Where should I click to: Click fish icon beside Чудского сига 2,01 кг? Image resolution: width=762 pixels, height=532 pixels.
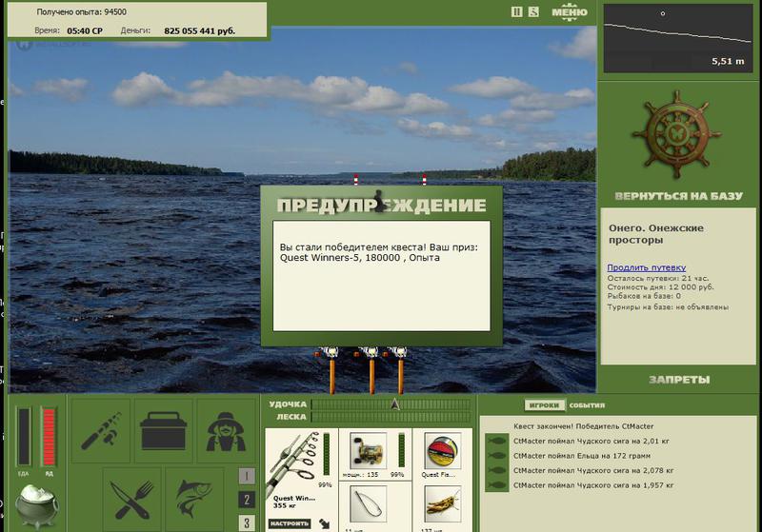coord(496,442)
